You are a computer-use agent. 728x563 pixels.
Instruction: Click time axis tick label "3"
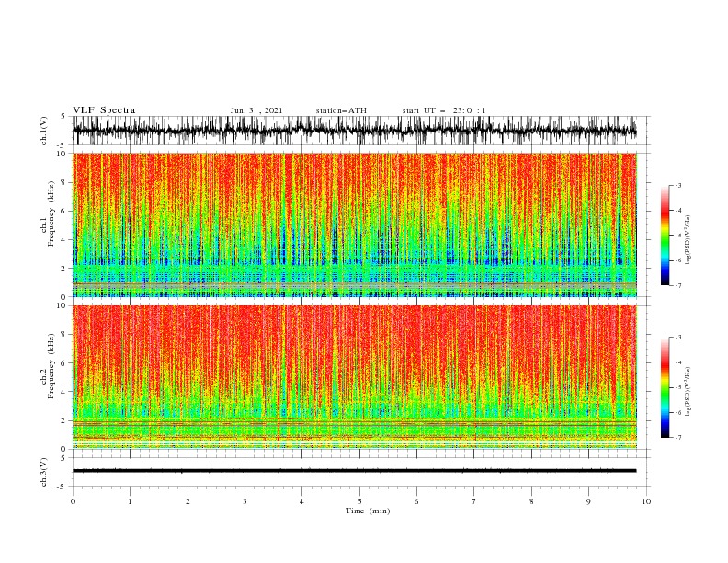pos(245,501)
